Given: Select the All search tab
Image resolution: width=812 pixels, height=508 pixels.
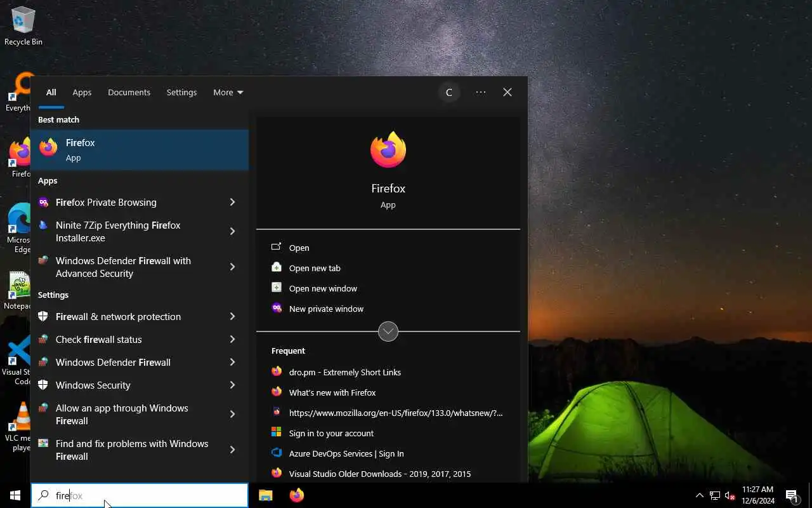Looking at the screenshot, I should tap(51, 92).
